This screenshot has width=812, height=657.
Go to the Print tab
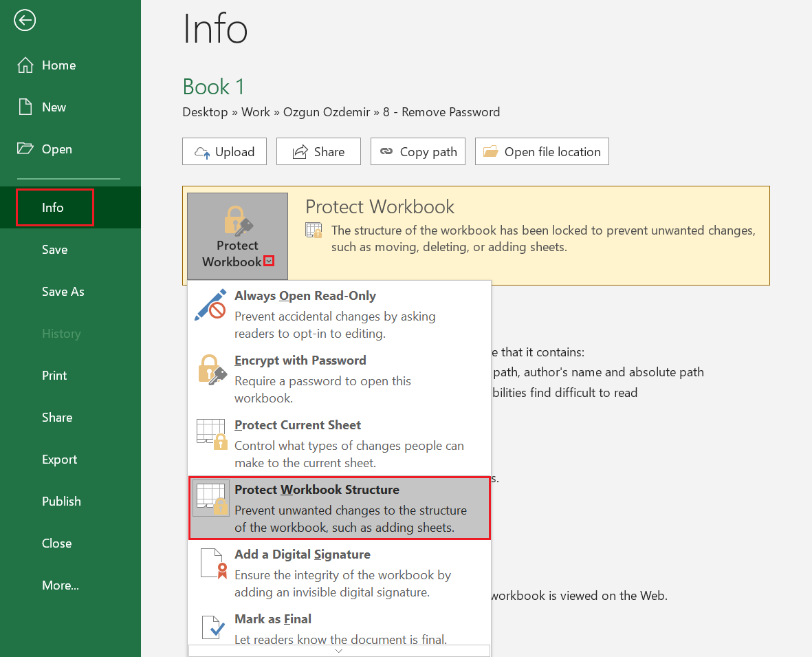54,376
